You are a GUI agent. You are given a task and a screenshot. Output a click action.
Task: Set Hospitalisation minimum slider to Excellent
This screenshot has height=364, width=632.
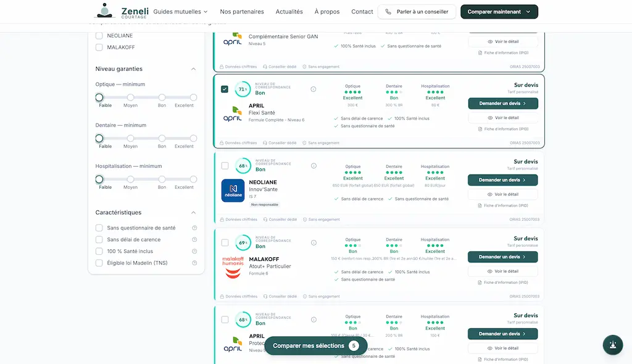point(193,179)
